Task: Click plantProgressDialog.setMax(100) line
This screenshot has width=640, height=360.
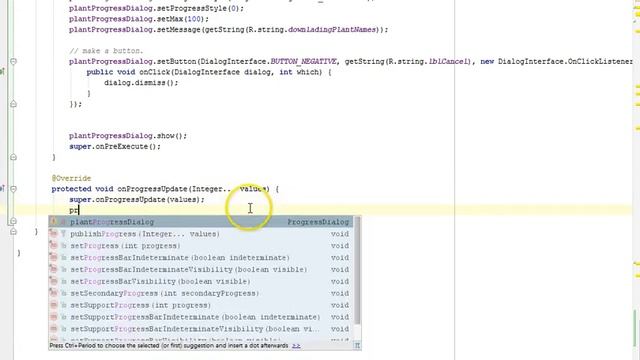Action: (139, 19)
